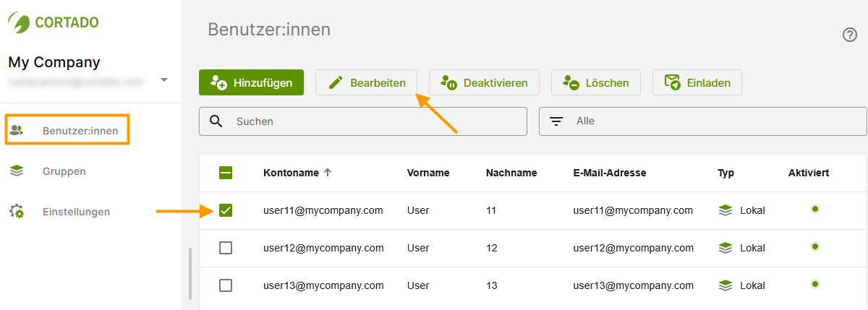Sort by the Typ column header

point(726,173)
